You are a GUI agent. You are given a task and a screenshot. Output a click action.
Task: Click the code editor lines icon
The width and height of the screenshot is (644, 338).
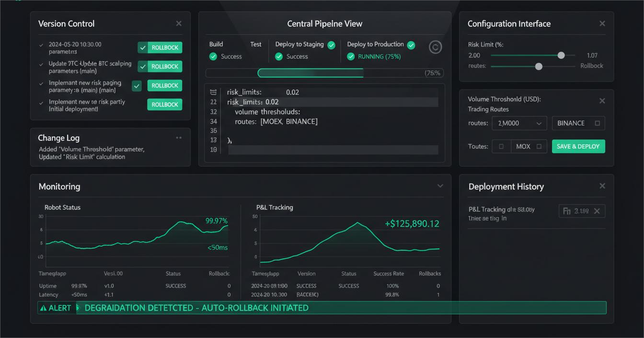click(x=213, y=92)
